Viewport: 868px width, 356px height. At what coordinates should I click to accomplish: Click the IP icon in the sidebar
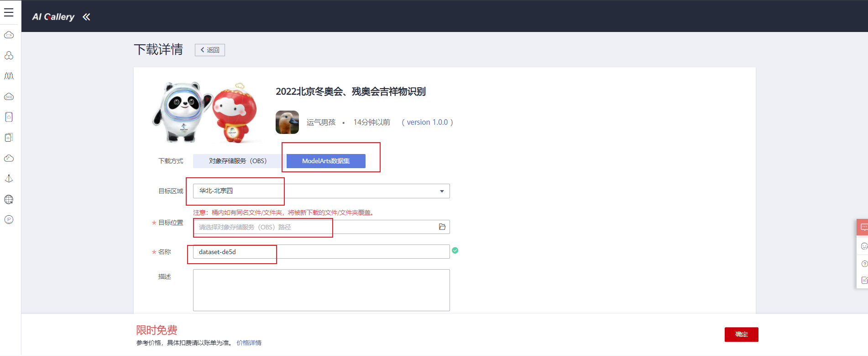[x=9, y=220]
